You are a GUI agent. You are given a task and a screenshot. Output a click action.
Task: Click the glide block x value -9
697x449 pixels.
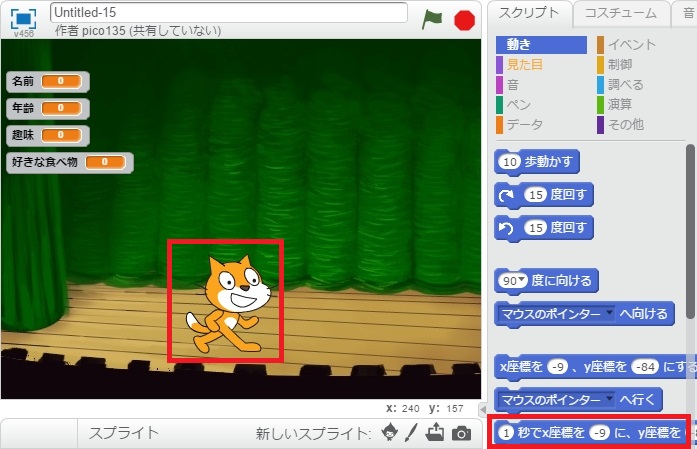point(599,433)
